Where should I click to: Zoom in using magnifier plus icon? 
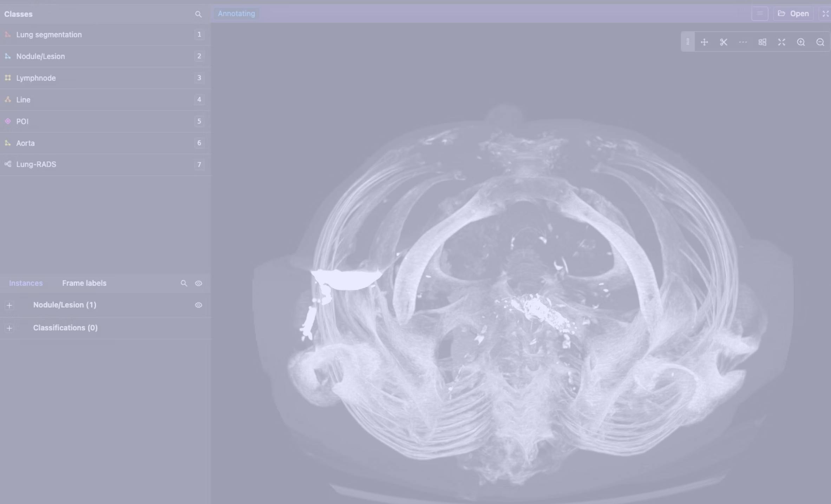801,42
